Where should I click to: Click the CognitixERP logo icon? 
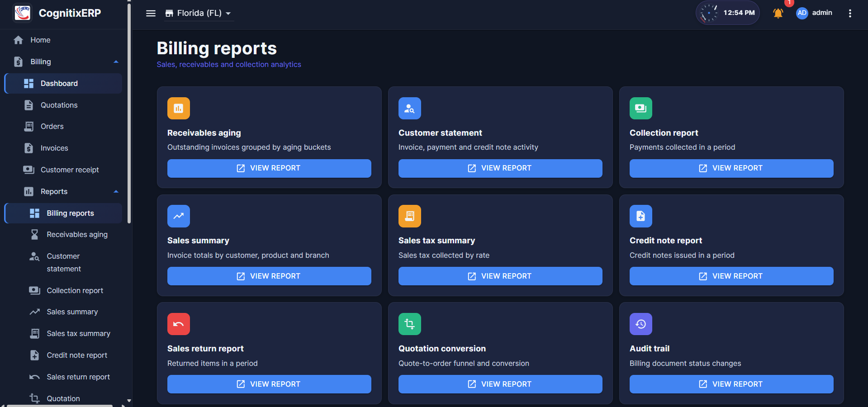click(x=22, y=13)
